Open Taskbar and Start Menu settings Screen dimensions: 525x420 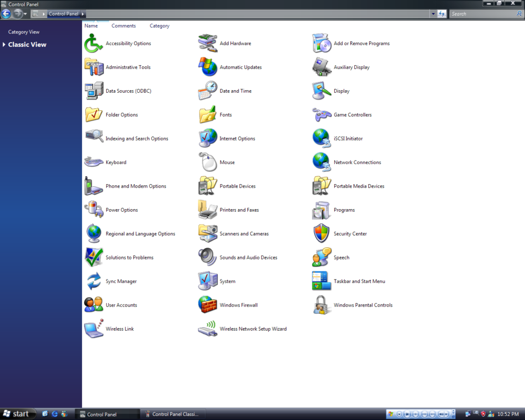coord(349,281)
